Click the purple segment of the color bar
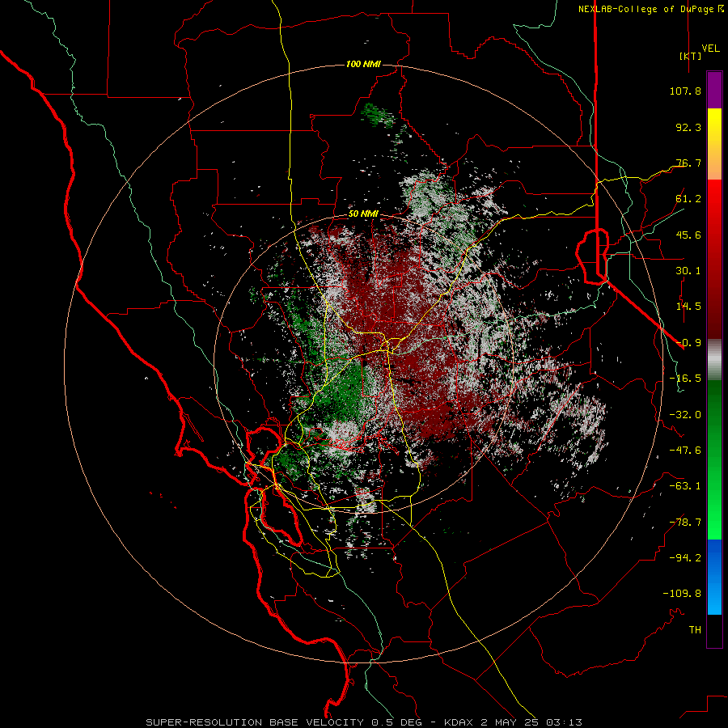 coord(714,91)
